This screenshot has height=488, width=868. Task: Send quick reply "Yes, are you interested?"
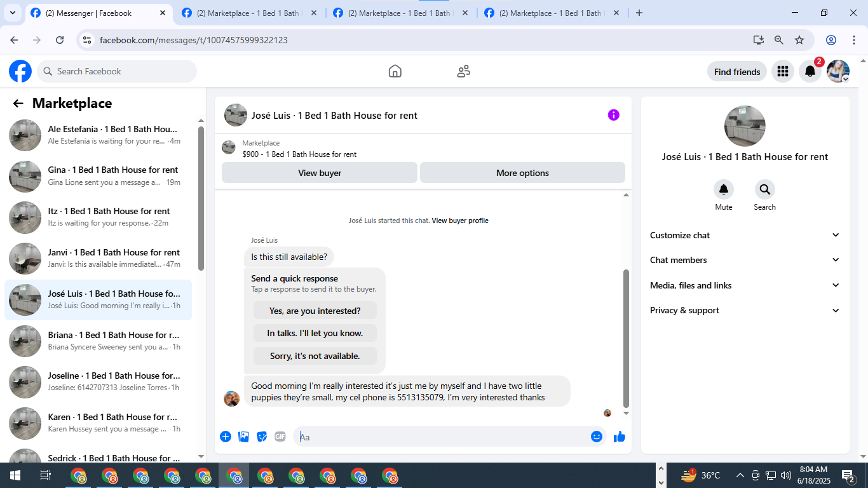pyautogui.click(x=315, y=311)
